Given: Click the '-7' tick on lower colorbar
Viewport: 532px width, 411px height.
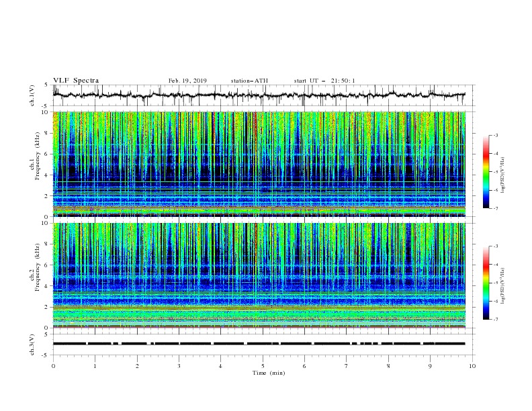Looking at the screenshot, I should [x=495, y=320].
